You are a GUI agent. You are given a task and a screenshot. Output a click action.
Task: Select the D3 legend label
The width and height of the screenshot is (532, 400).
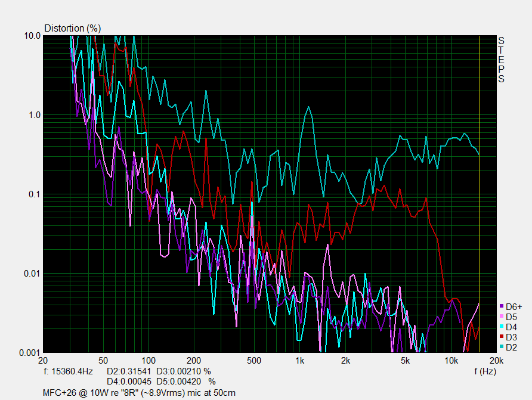(511, 337)
